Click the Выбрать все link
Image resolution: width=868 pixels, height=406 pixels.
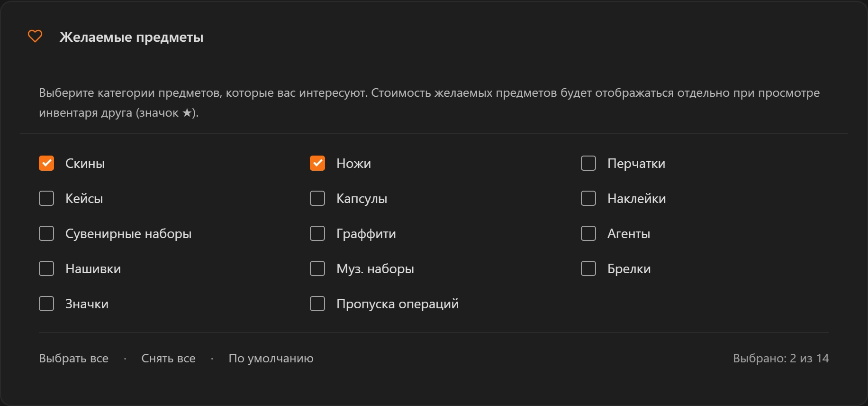(x=73, y=358)
